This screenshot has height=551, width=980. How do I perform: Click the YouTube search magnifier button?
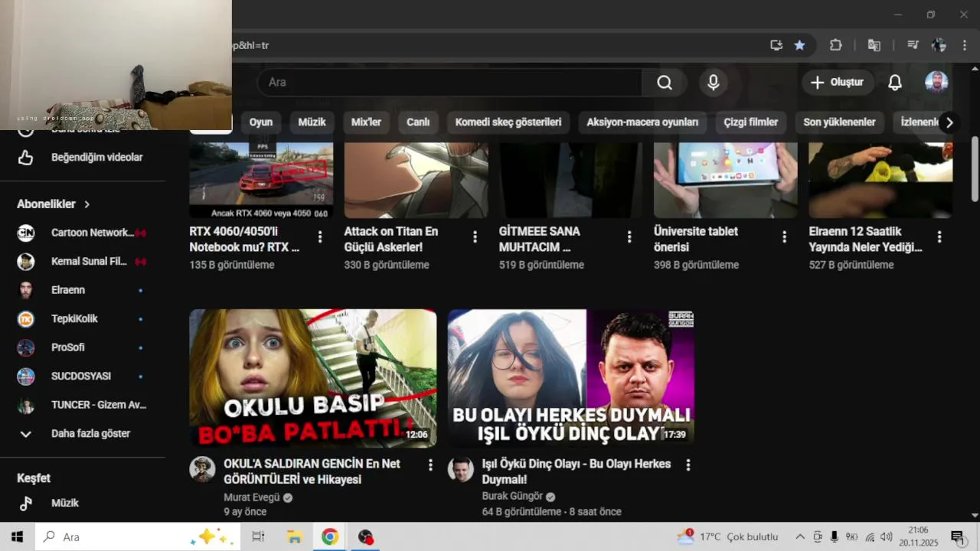tap(665, 83)
